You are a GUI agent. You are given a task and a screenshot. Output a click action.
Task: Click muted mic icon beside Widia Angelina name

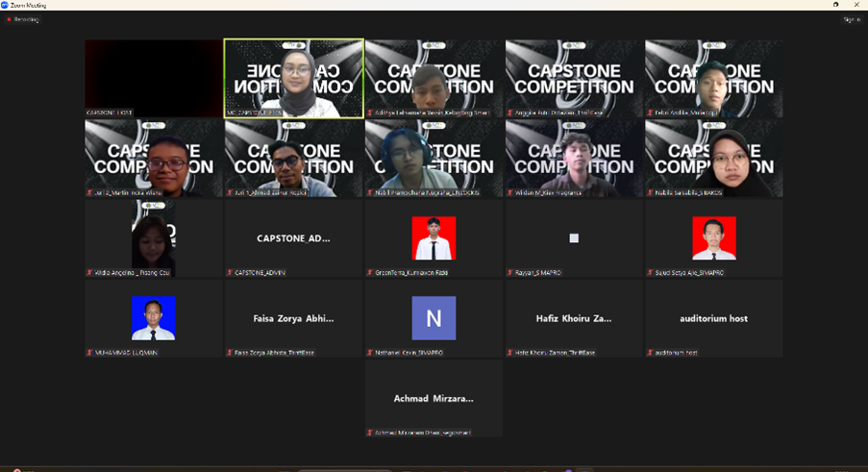89,272
